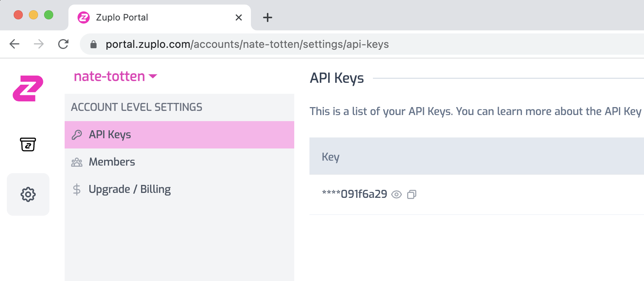Click the browser back arrow
The image size is (644, 281).
tap(14, 44)
